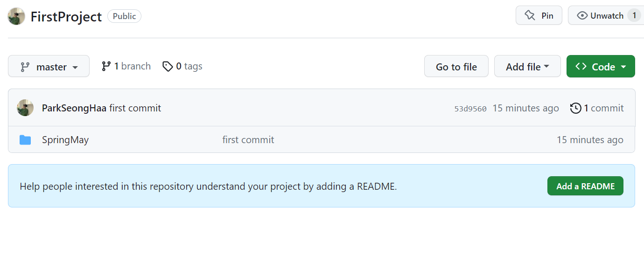Click the caret arrow on the Code button

point(623,67)
